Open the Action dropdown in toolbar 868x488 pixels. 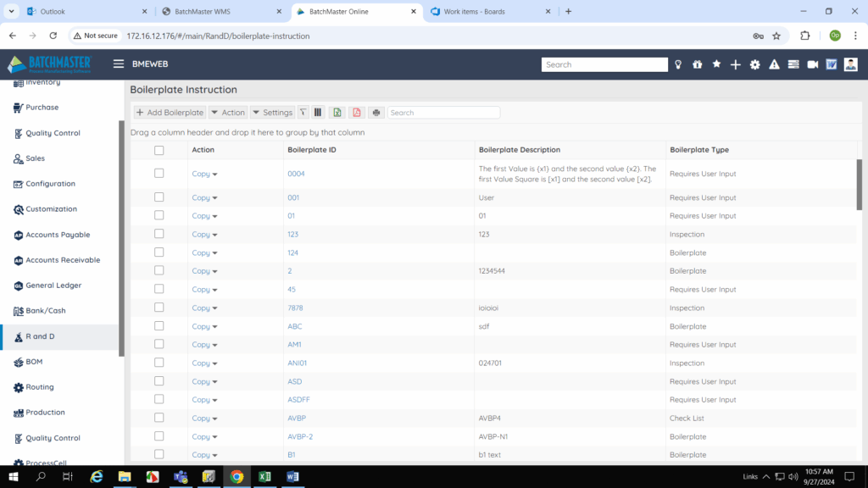tap(228, 113)
